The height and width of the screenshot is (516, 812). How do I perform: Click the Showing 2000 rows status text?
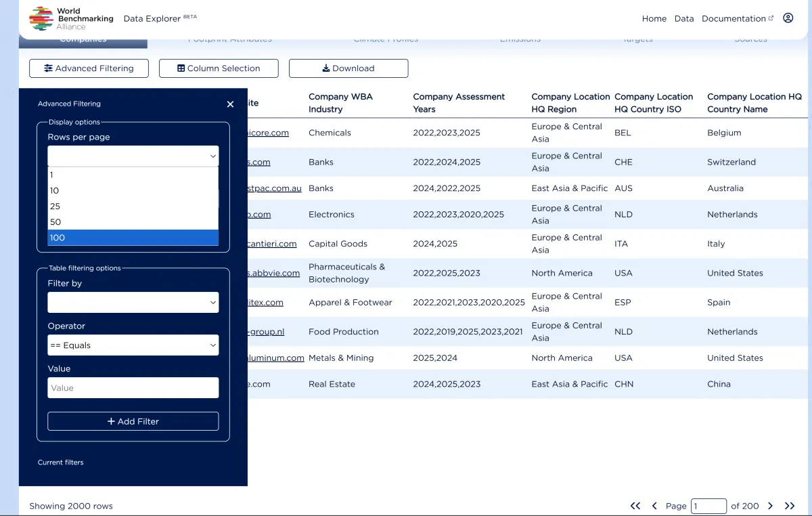point(71,506)
